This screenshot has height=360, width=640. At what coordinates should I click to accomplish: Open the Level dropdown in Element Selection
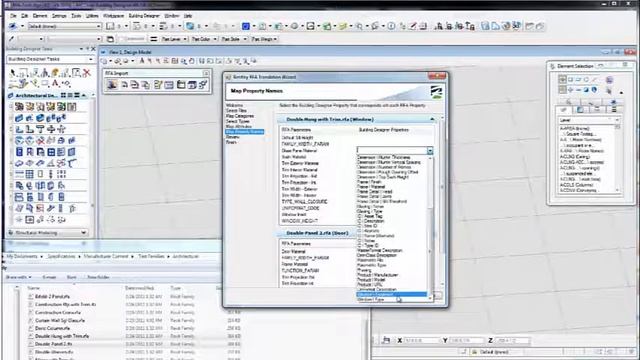click(x=617, y=120)
